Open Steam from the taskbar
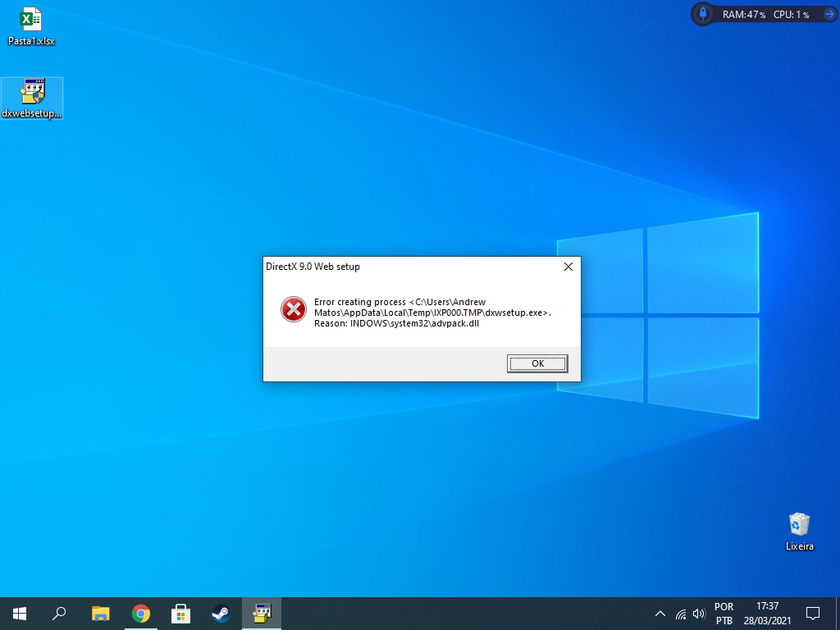 [x=221, y=614]
